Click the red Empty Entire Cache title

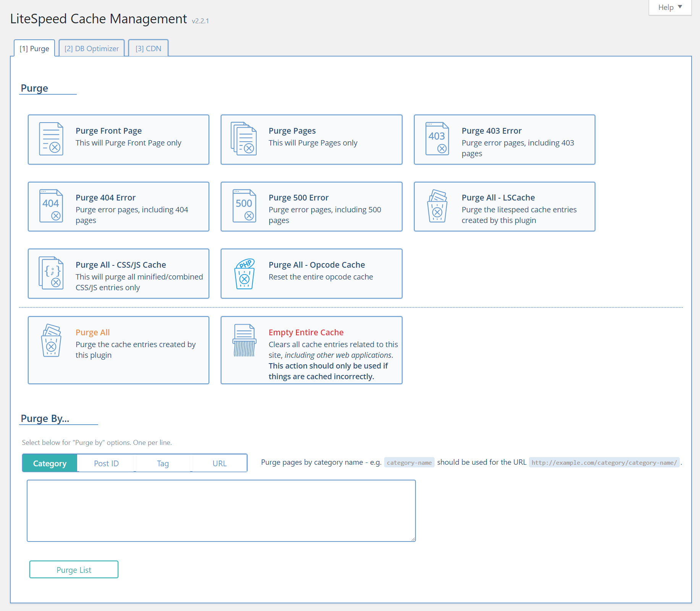(x=306, y=332)
